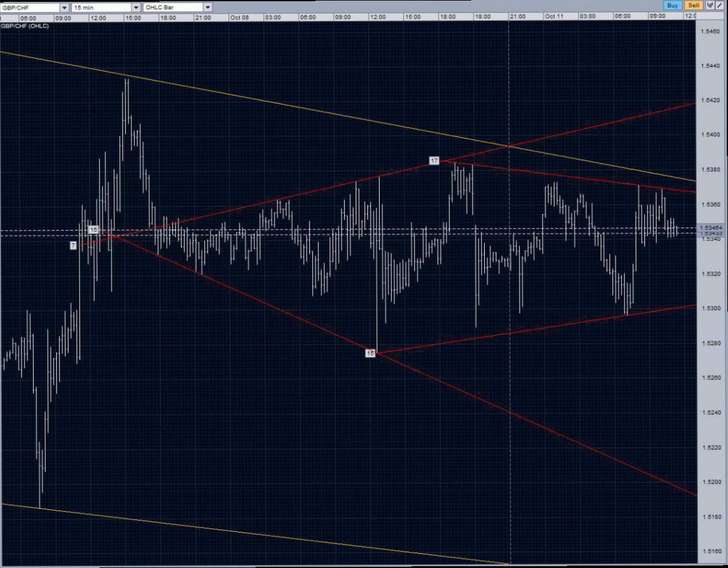Click the Buy button
The height and width of the screenshot is (568, 728).
tap(672, 6)
